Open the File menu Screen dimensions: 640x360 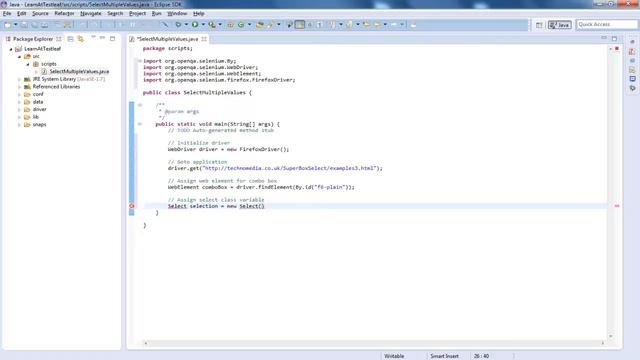coord(7,13)
